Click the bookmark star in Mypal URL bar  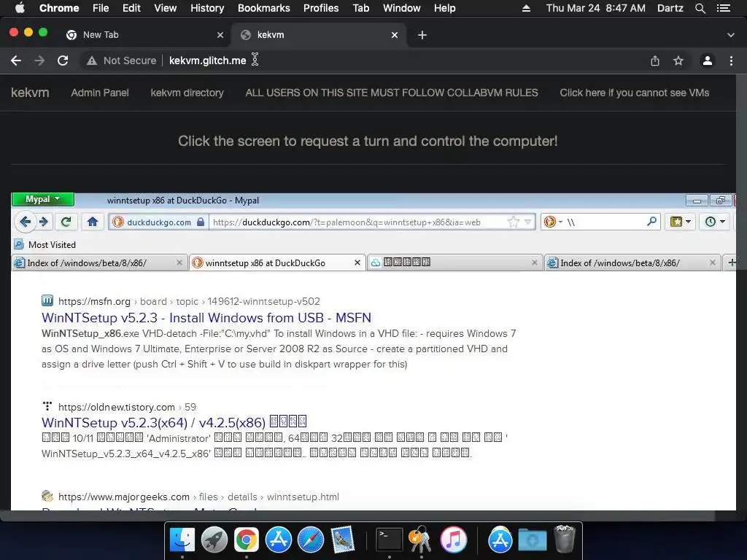click(513, 222)
